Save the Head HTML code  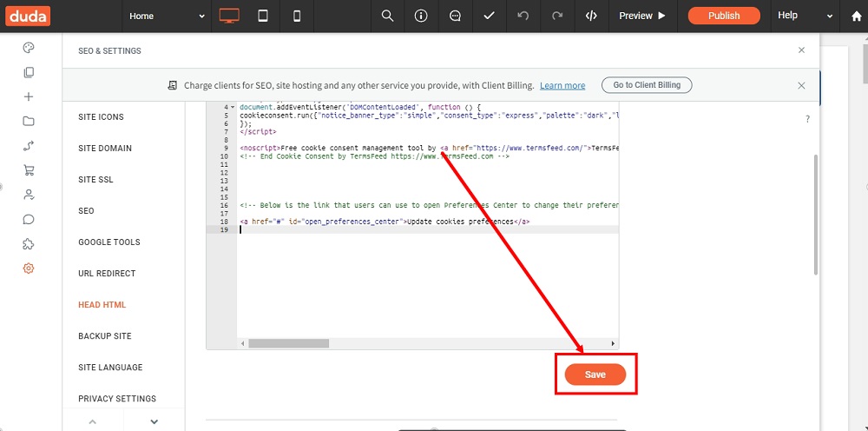(x=595, y=375)
